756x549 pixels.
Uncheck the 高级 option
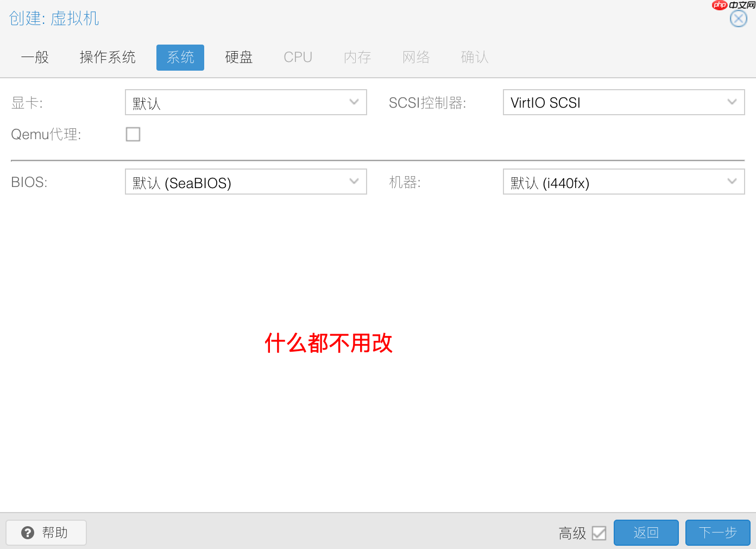click(x=600, y=533)
